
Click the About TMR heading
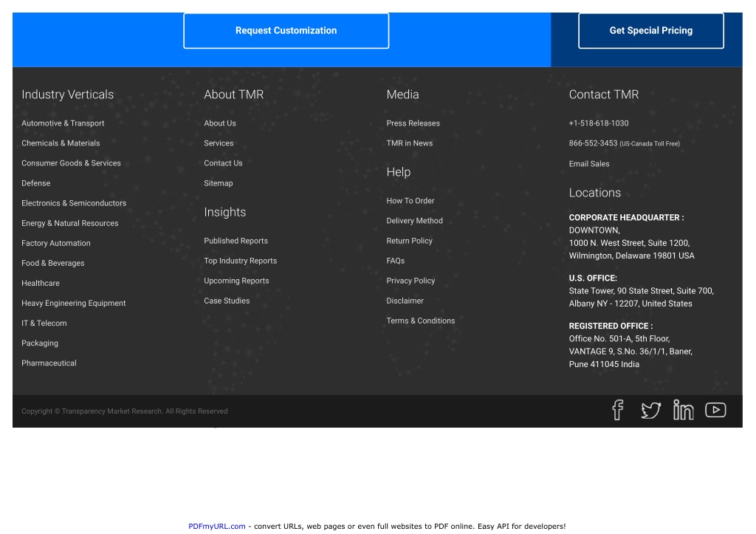233,95
